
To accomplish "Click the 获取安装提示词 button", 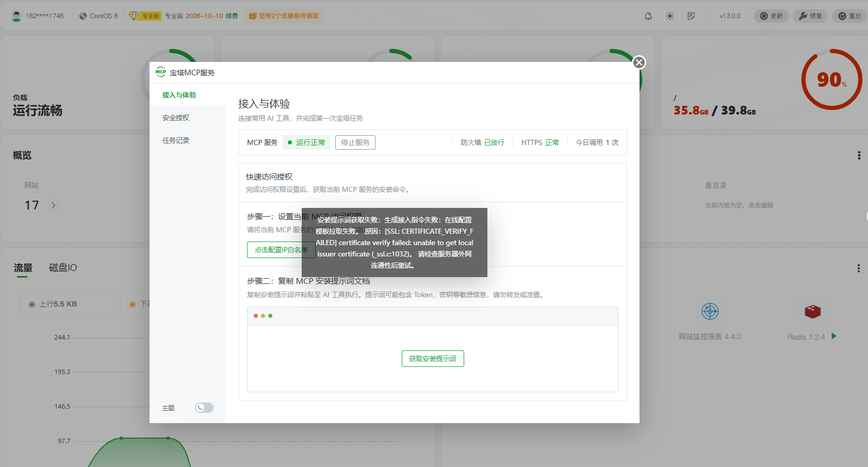I will [x=433, y=359].
